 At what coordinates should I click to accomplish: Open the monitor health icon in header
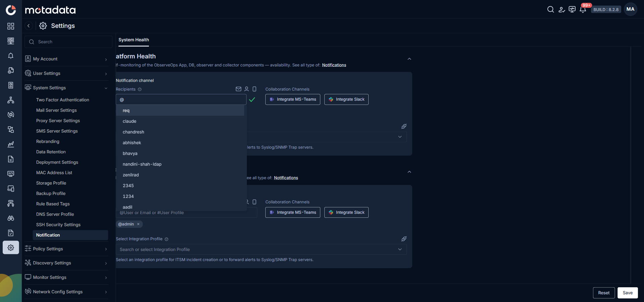572,9
